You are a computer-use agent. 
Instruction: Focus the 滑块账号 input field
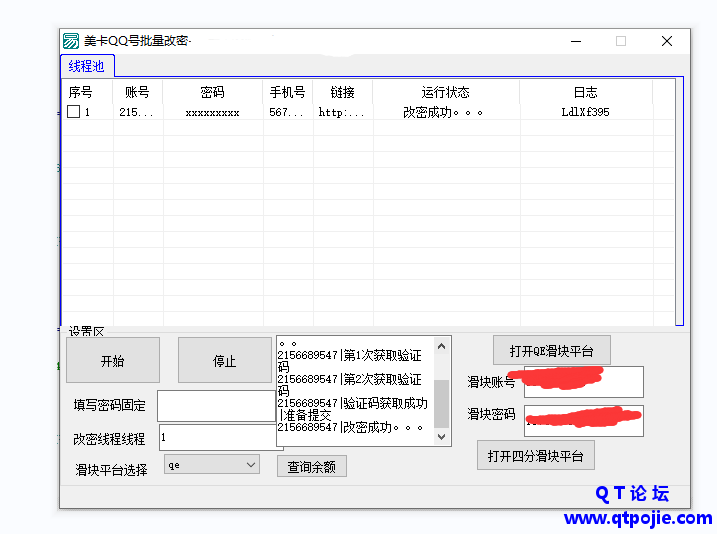point(583,382)
